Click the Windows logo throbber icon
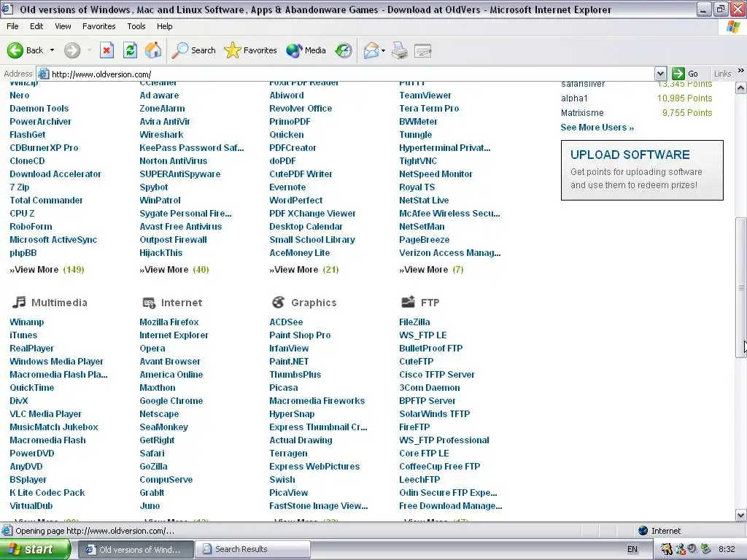Image resolution: width=747 pixels, height=560 pixels. click(733, 26)
